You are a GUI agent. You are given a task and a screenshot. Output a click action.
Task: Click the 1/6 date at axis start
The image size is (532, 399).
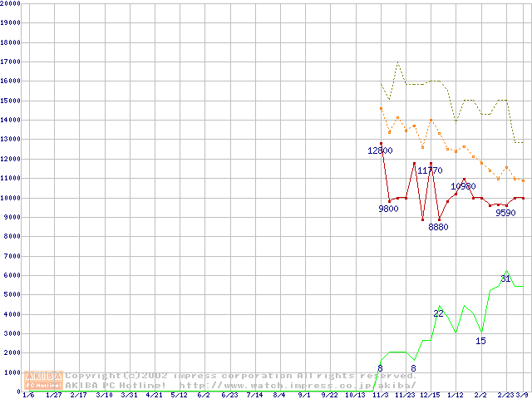(28, 395)
